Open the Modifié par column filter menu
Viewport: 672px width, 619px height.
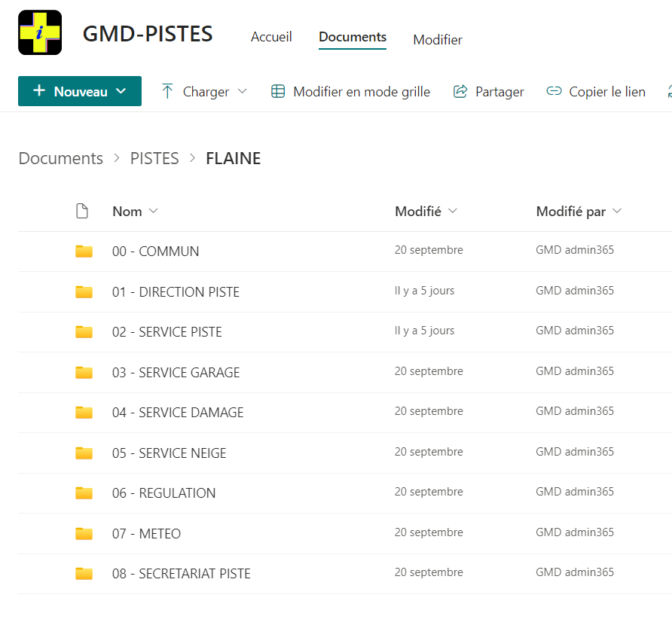pos(617,211)
